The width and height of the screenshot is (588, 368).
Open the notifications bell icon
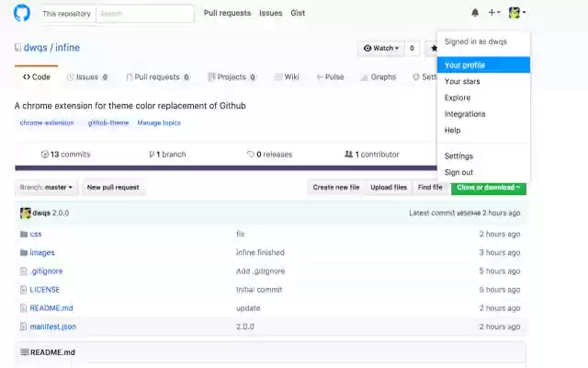pyautogui.click(x=475, y=13)
